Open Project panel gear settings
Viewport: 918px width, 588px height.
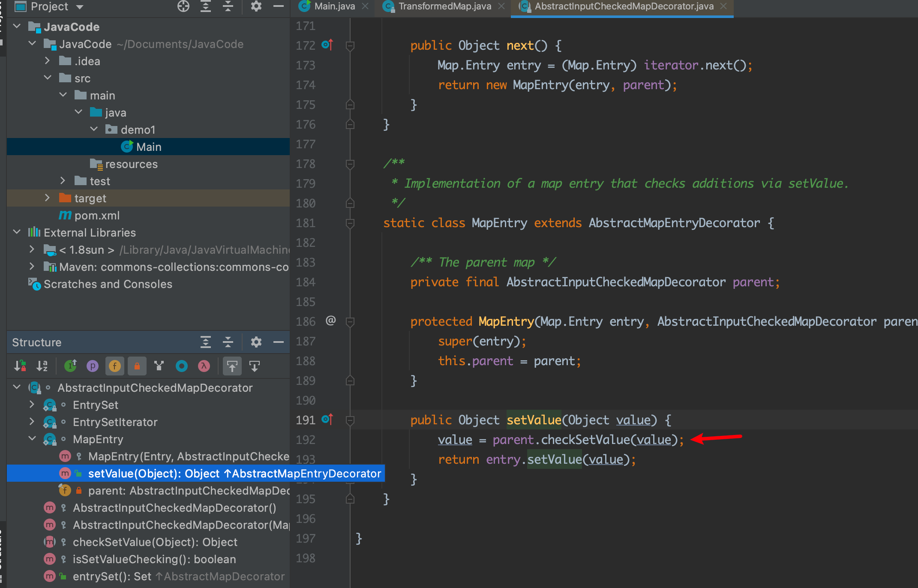[x=256, y=6]
